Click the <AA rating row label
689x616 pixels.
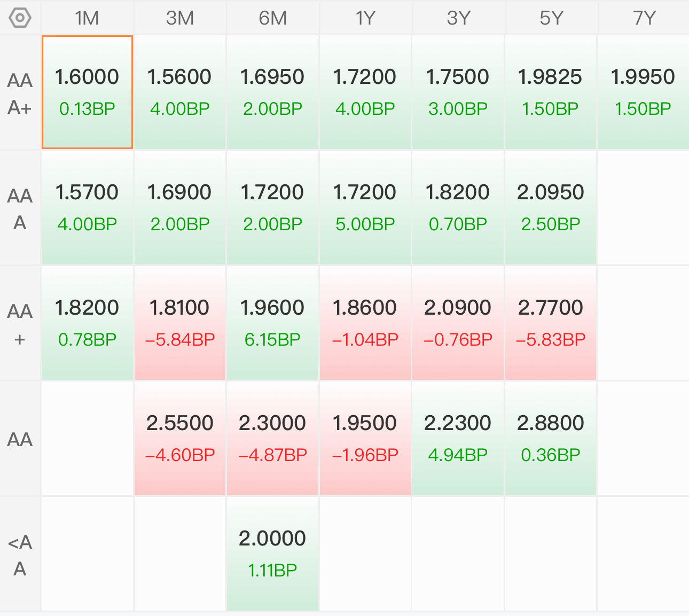coord(20,555)
